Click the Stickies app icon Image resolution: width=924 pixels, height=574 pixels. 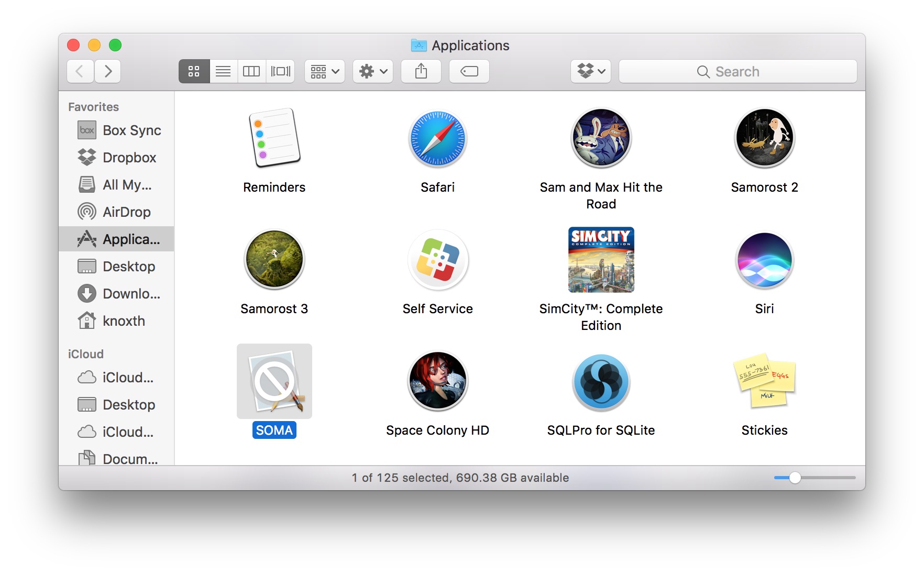coord(764,381)
